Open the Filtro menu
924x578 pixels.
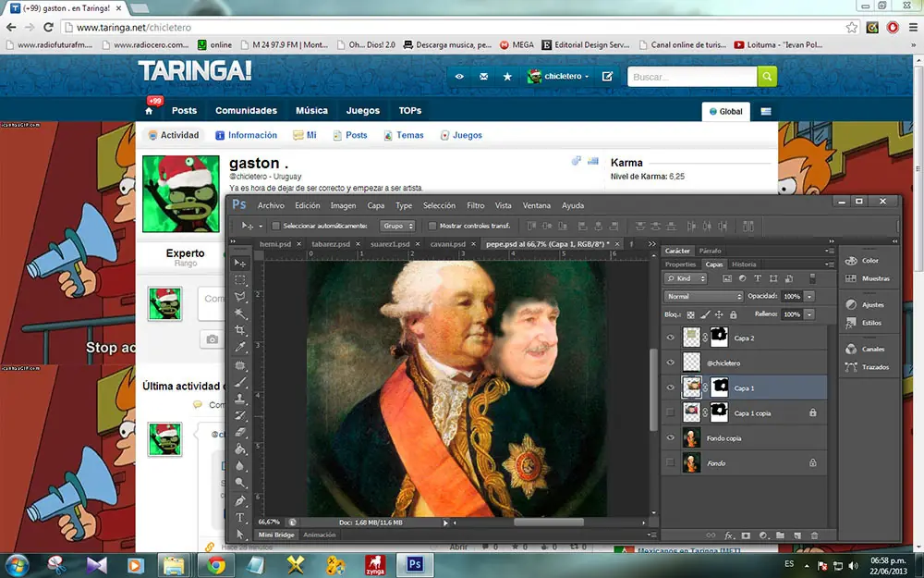pyautogui.click(x=476, y=205)
